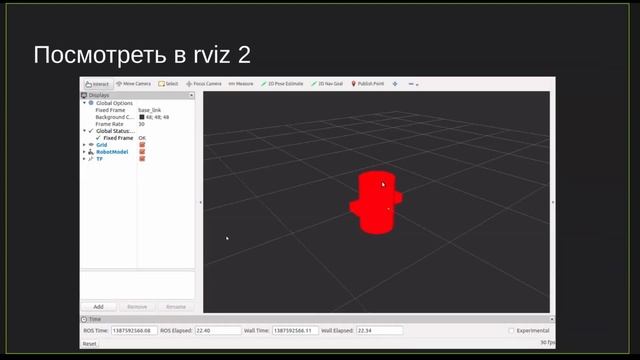The height and width of the screenshot is (360, 640).
Task: Expand the RobotModel display node
Action: click(84, 152)
